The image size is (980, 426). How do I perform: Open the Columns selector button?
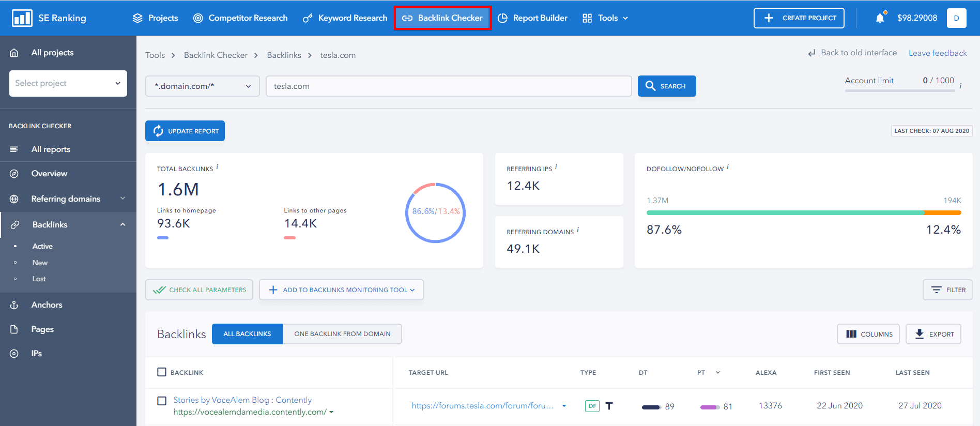(868, 334)
